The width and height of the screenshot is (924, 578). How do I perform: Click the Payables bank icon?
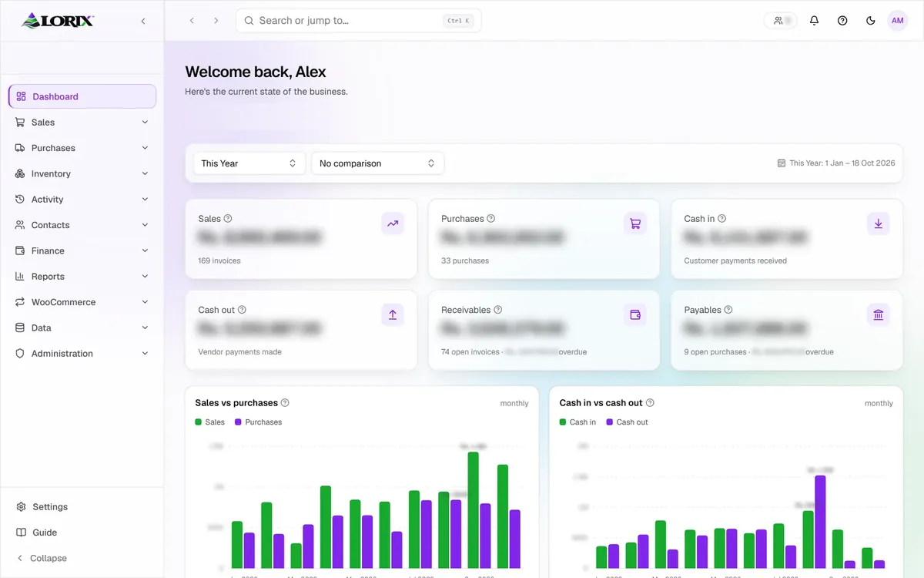click(879, 314)
